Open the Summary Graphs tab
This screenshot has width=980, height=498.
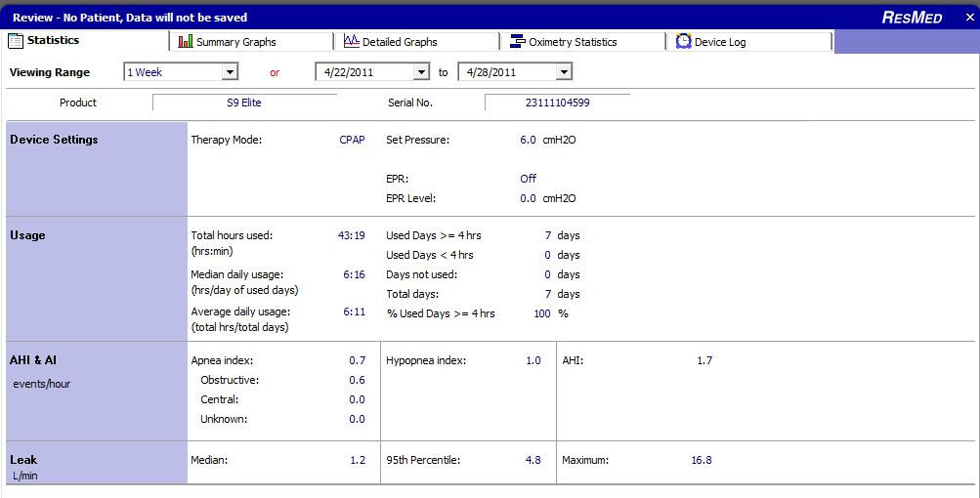[251, 41]
